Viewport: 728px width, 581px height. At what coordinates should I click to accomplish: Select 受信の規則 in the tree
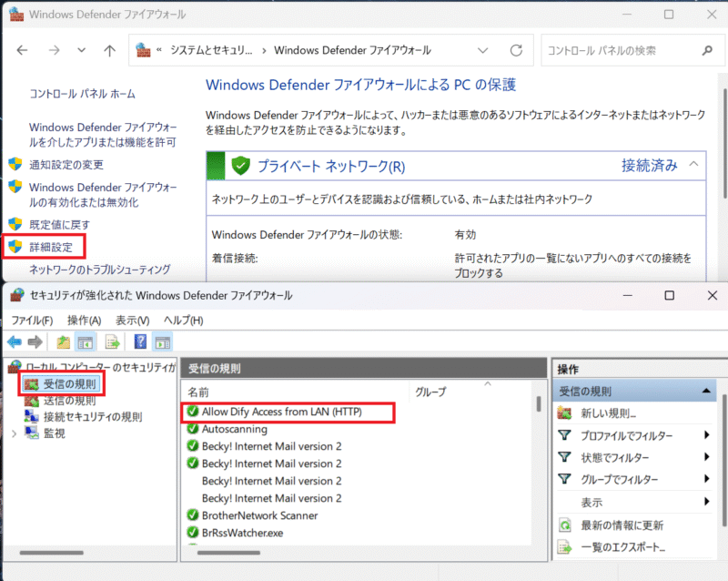tap(70, 384)
